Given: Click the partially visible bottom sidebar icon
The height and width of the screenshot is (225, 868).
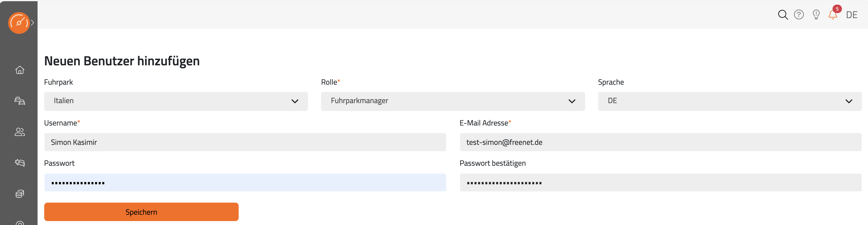Looking at the screenshot, I should click(x=20, y=223).
